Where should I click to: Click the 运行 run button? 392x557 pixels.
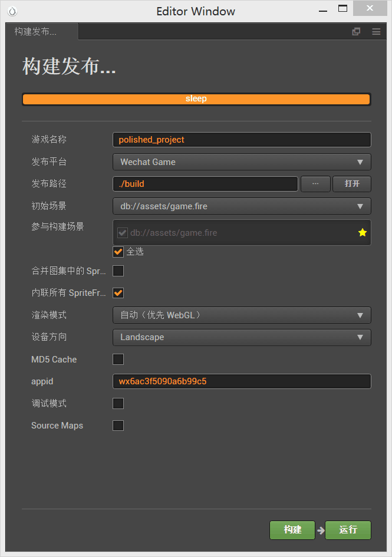(x=348, y=530)
